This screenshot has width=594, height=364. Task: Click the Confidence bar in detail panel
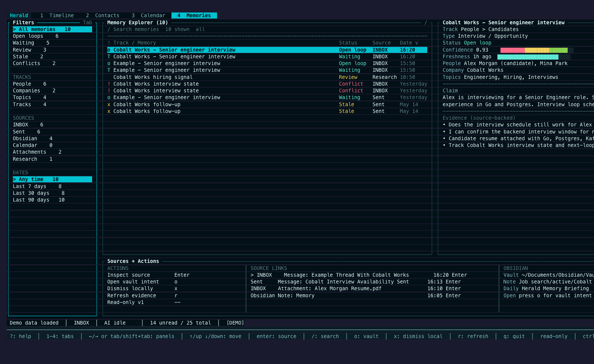pyautogui.click(x=537, y=50)
